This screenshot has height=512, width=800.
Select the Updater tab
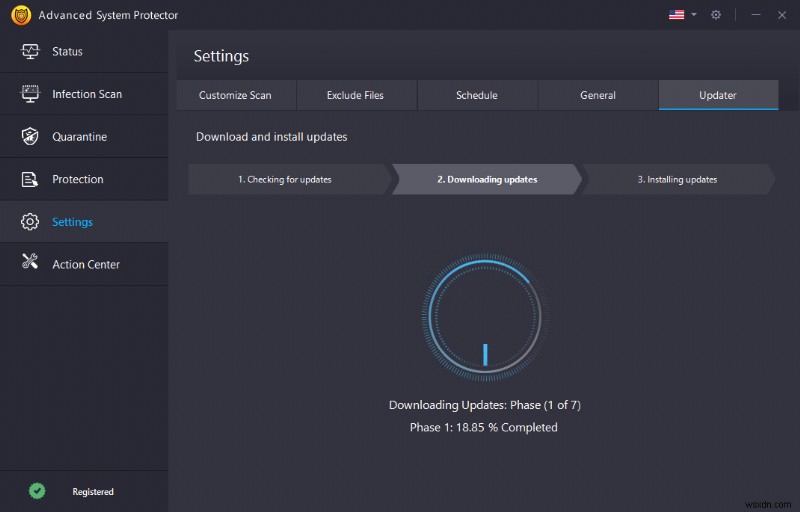click(x=718, y=95)
